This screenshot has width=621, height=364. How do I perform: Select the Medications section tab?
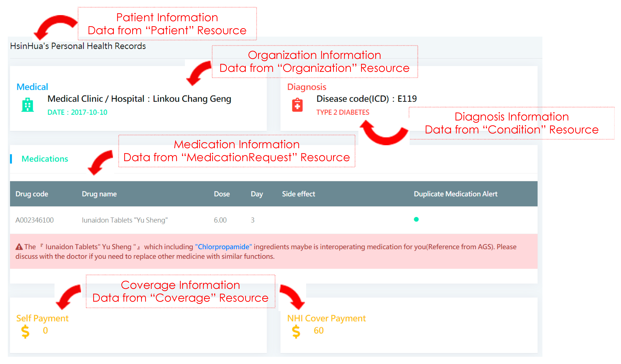point(45,159)
